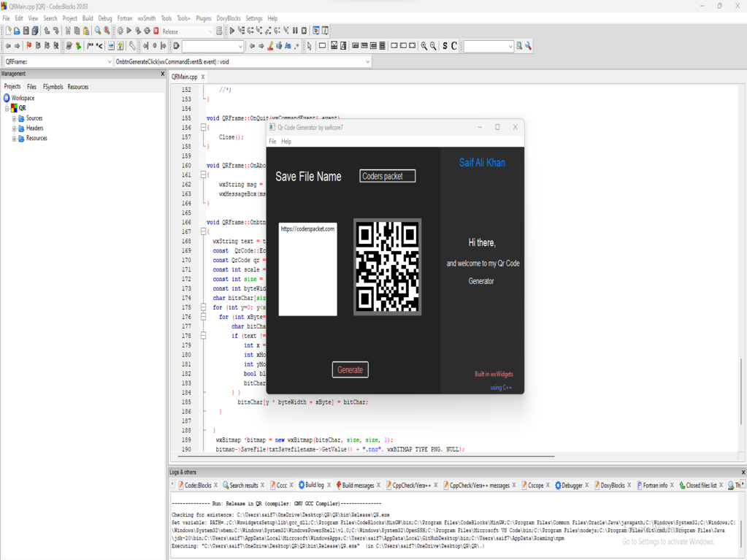Viewport: 747px width, 560px height.
Task: Close the Management panel
Action: 162,74
